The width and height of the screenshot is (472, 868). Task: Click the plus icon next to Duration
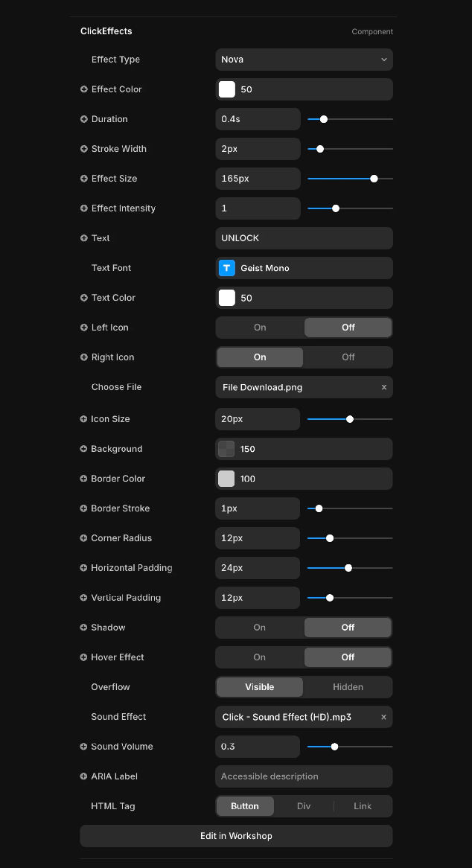(84, 119)
